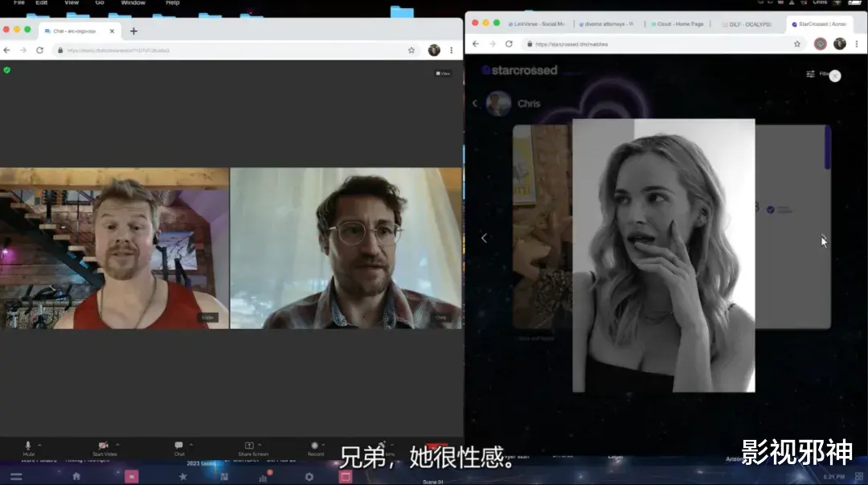Click the chat browser address bar
Viewport: 868px width, 485px height.
[x=235, y=51]
